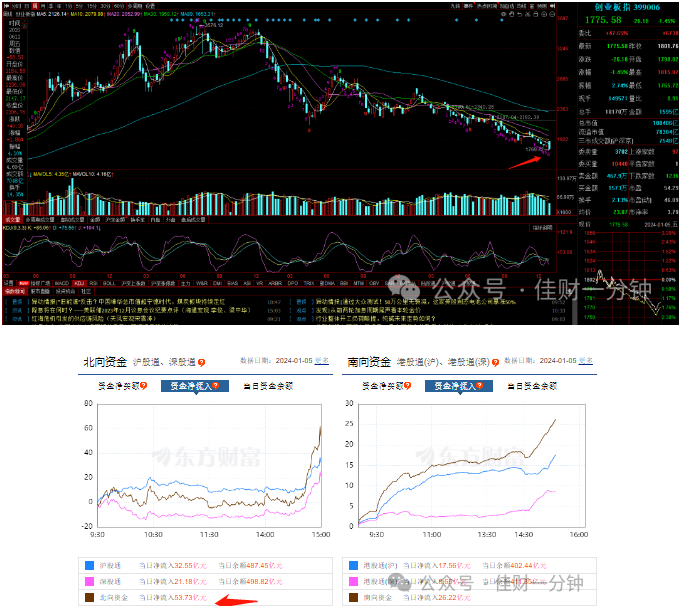Click help icon on 北向资金 资金净买额 tab

[x=144, y=386]
